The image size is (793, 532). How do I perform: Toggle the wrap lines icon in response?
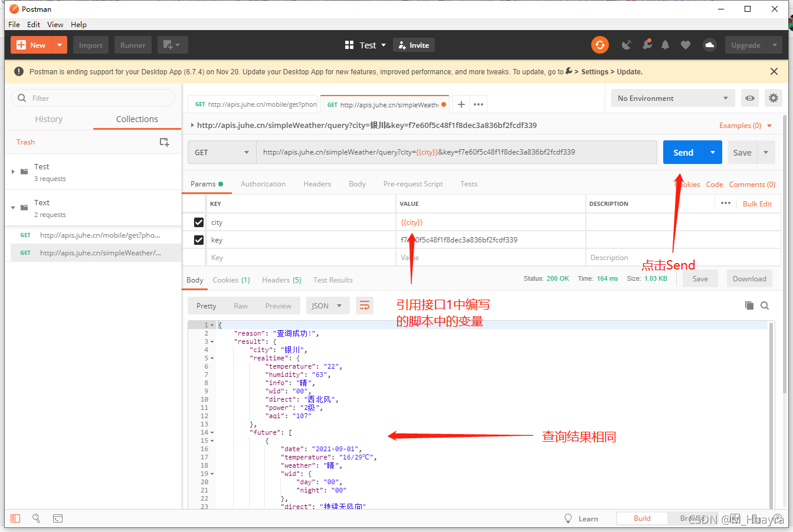(x=365, y=306)
